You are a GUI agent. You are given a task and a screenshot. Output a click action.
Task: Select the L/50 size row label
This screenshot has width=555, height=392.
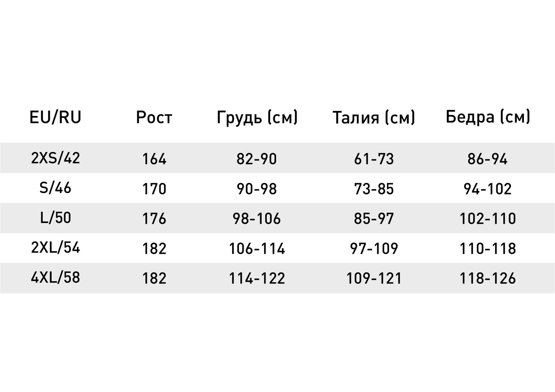point(55,218)
